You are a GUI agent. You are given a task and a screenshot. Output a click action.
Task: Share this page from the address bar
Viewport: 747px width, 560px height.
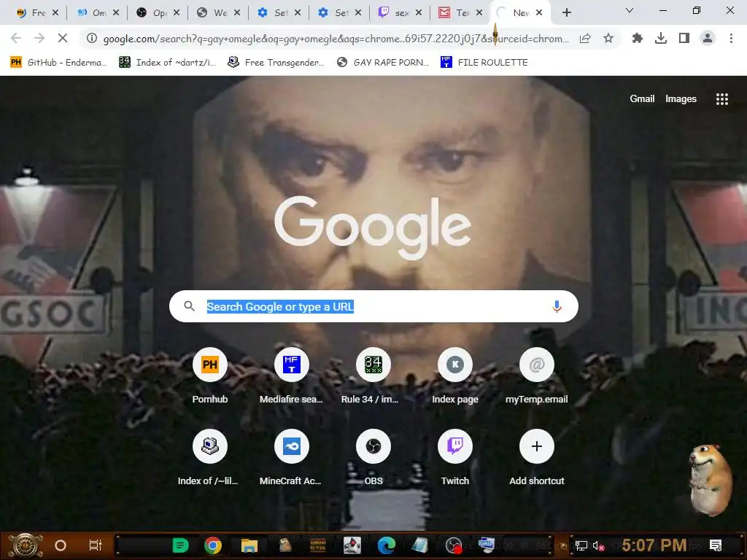(x=585, y=38)
